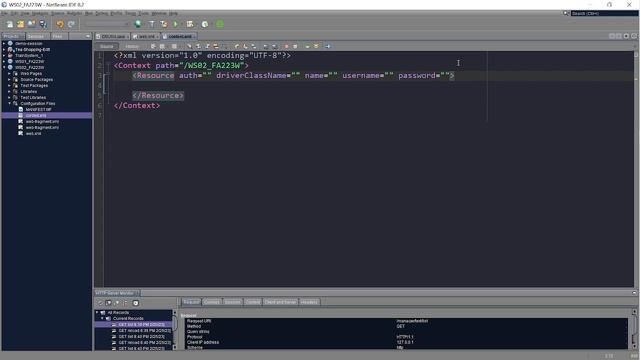Select MANIFEST.MF in the project tree
This screenshot has height=360, width=640.
coord(38,109)
